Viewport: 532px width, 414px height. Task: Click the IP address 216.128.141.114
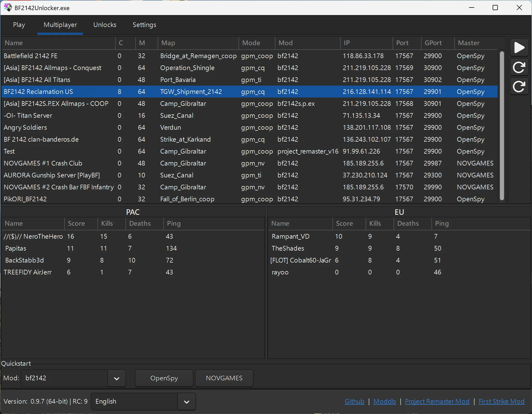point(367,92)
